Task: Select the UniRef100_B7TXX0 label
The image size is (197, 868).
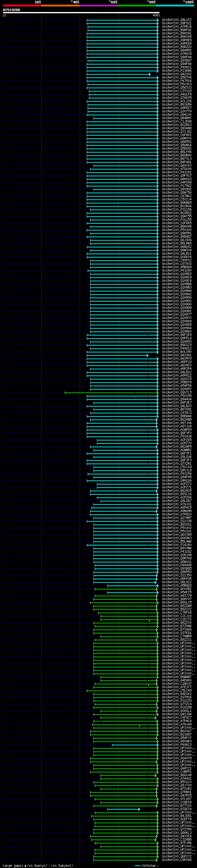Action: coord(176,806)
